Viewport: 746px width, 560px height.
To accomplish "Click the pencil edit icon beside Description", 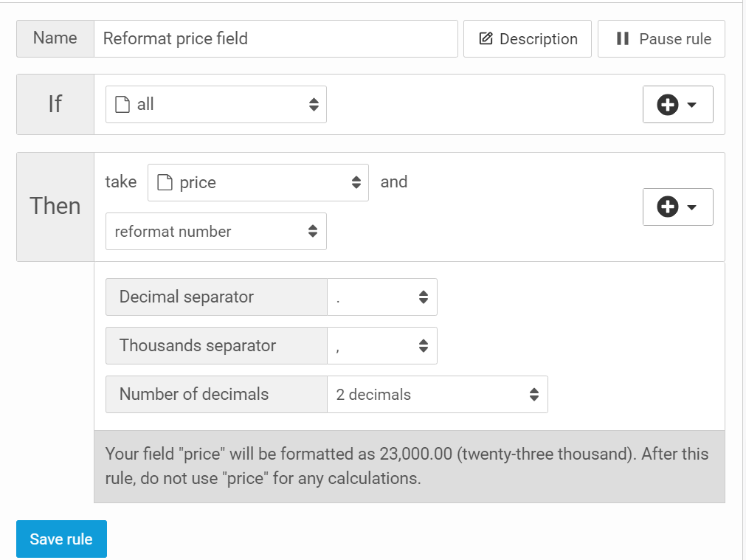I will [486, 39].
